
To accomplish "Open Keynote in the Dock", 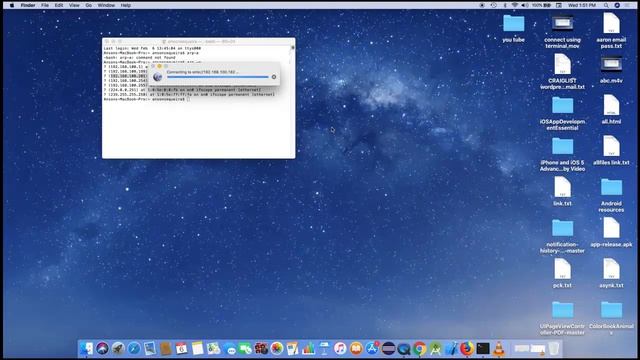I will click(324, 349).
